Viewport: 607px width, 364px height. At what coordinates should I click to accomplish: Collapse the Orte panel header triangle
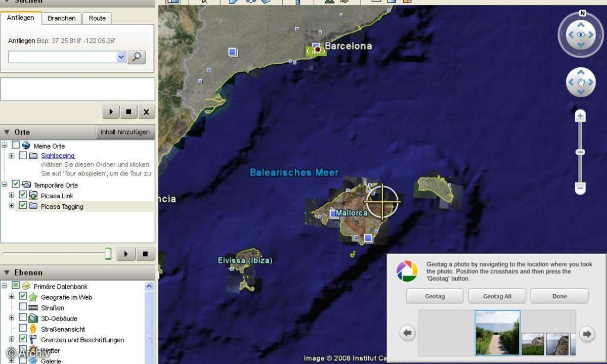(7, 132)
